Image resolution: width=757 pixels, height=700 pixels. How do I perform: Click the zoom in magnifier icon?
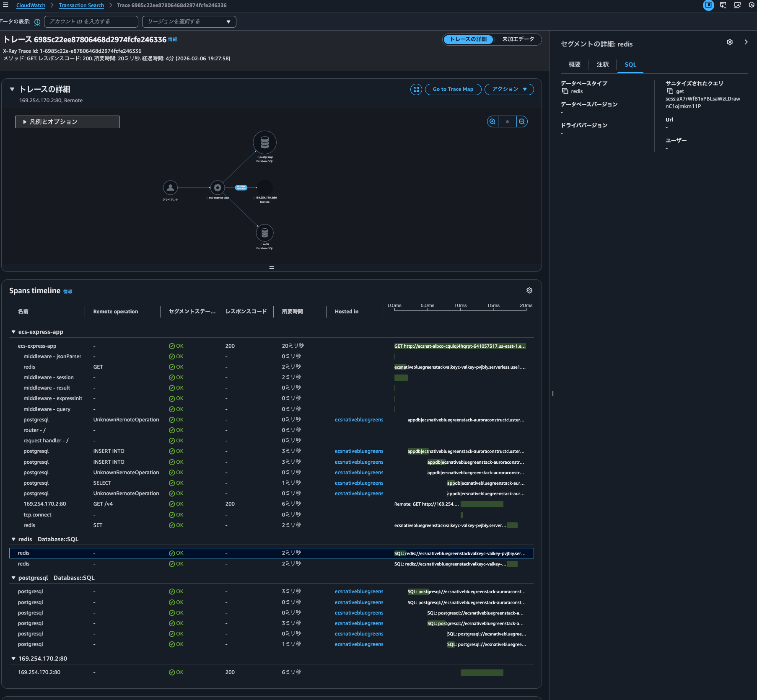click(x=493, y=121)
